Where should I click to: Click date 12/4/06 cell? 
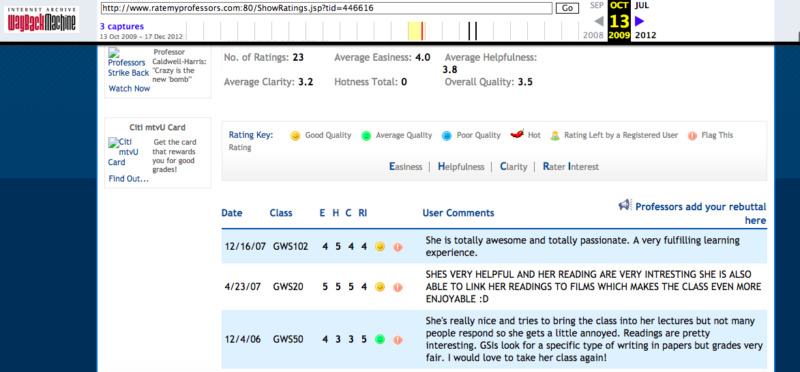pyautogui.click(x=243, y=340)
